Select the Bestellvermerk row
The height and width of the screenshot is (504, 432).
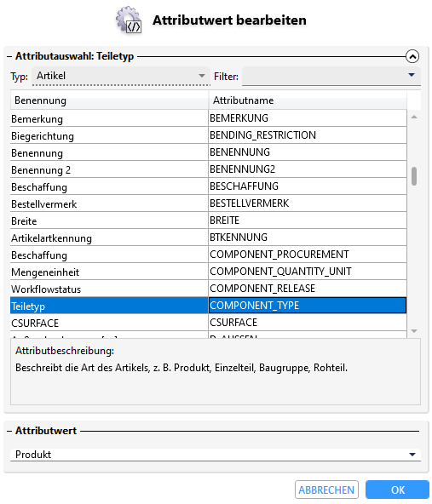(209, 203)
